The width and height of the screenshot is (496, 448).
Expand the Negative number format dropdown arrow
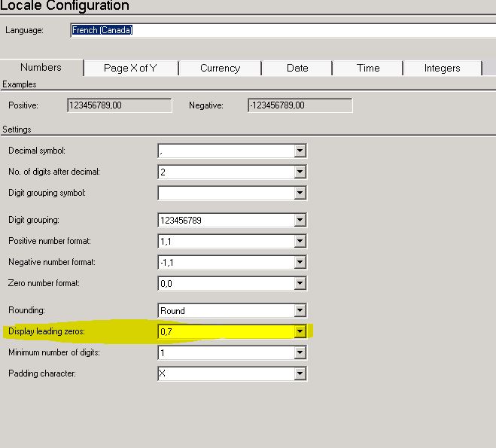[x=300, y=262]
